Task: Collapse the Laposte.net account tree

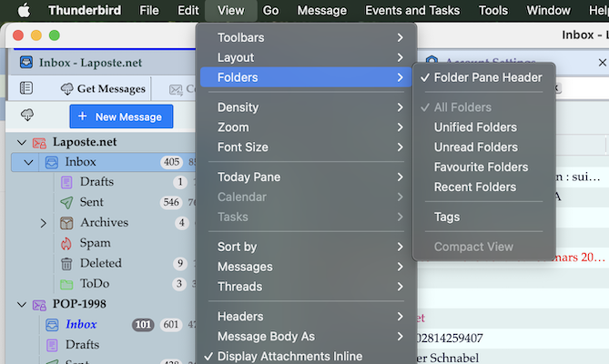Action: [22, 143]
